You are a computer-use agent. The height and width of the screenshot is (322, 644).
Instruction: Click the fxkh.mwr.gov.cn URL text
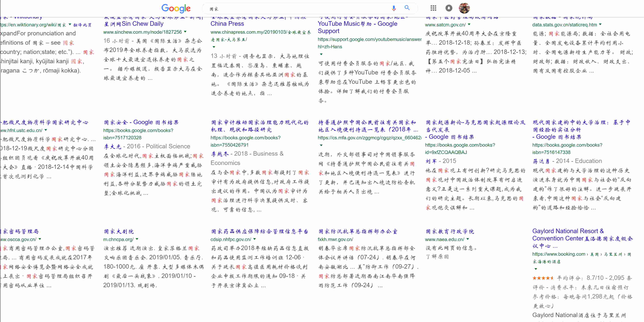335,239
